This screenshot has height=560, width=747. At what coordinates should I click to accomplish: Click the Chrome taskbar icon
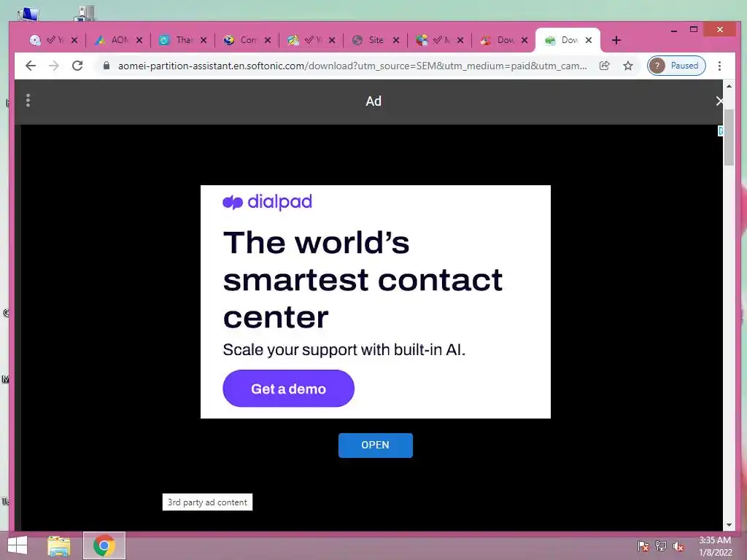104,545
